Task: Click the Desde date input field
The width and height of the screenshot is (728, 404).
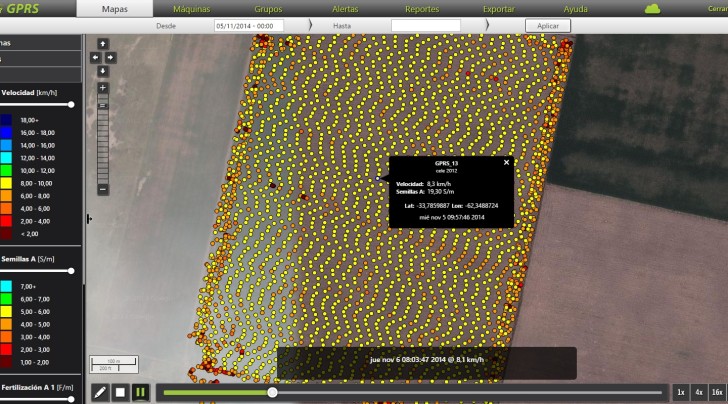Action: [x=241, y=25]
